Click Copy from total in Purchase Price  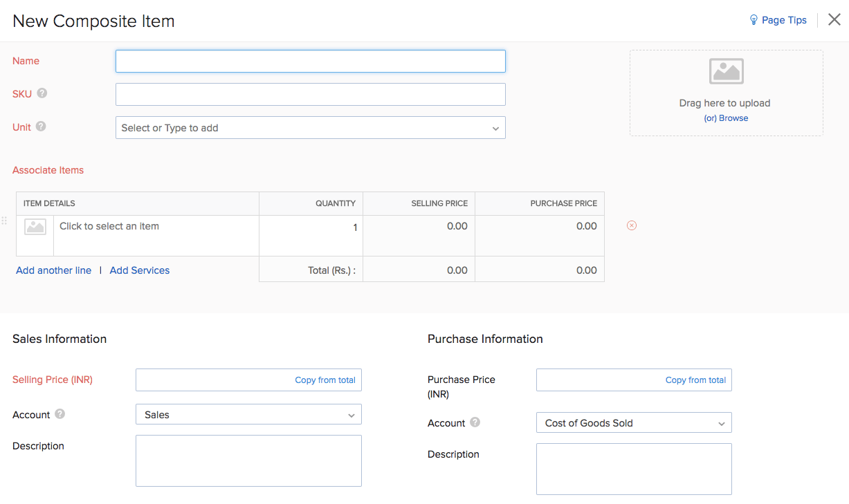(x=695, y=380)
